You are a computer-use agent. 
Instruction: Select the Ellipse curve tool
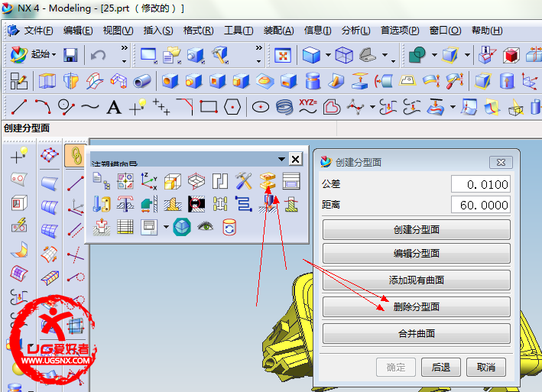click(x=261, y=107)
